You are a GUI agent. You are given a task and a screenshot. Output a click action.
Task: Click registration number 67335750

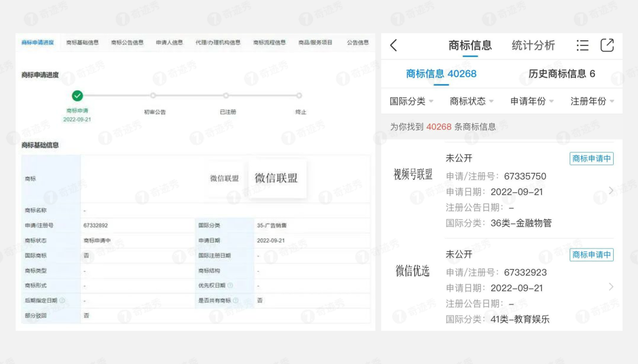pos(525,176)
